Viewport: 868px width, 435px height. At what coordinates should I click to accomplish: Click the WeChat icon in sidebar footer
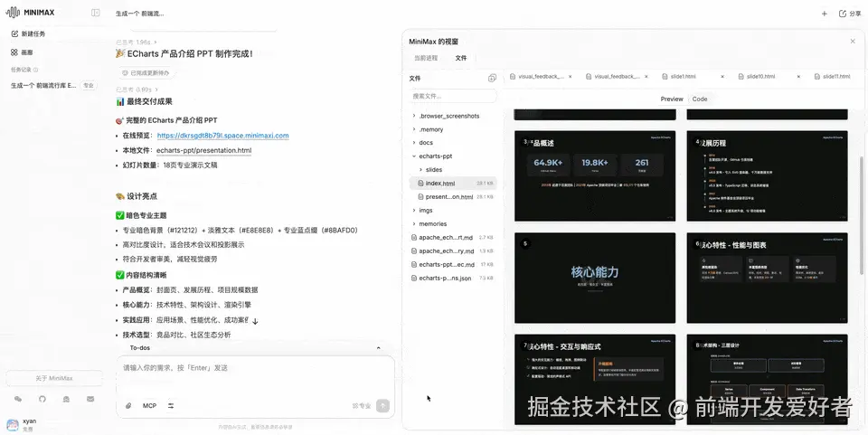18,399
